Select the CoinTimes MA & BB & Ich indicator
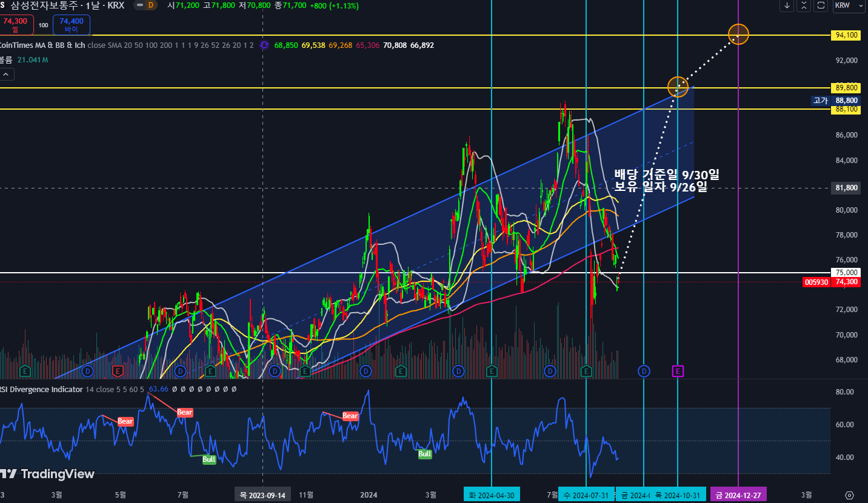The height and width of the screenshot is (503, 868). pyautogui.click(x=42, y=45)
